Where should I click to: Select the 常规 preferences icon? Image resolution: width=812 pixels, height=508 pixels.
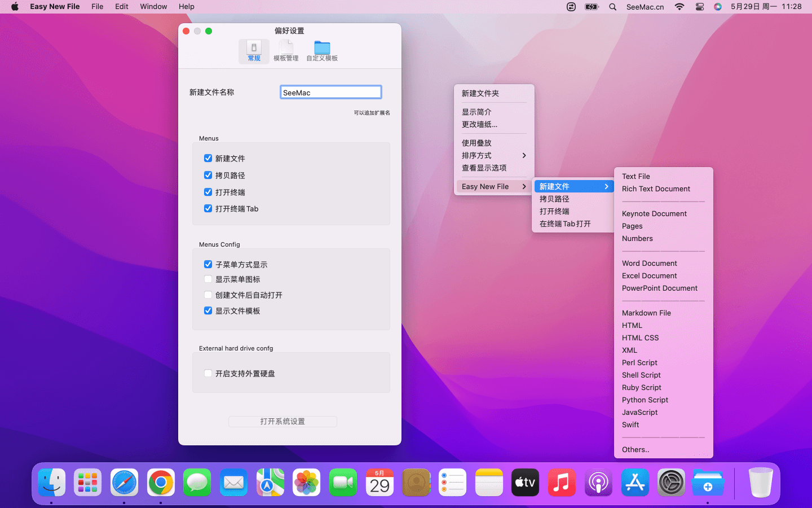[x=254, y=50]
